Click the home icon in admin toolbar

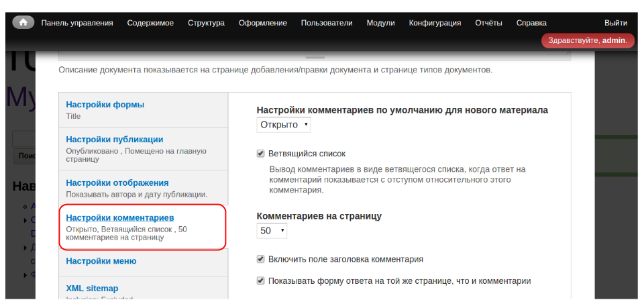coord(23,22)
